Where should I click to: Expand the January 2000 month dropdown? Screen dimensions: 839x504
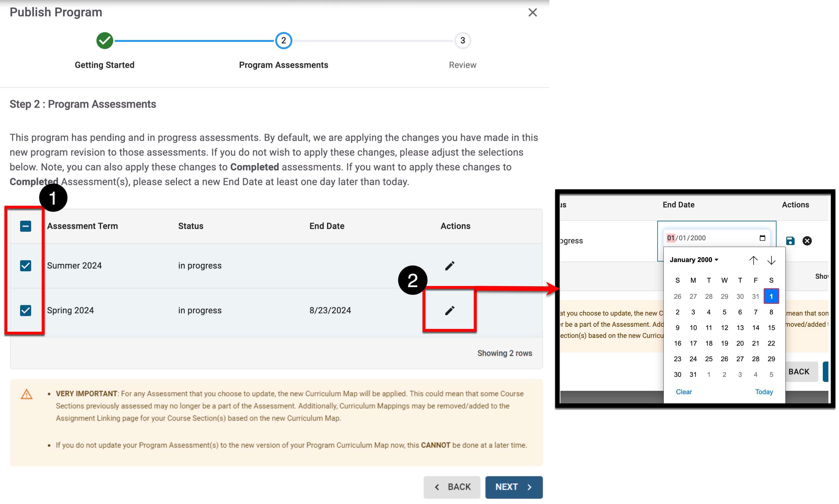(x=694, y=260)
